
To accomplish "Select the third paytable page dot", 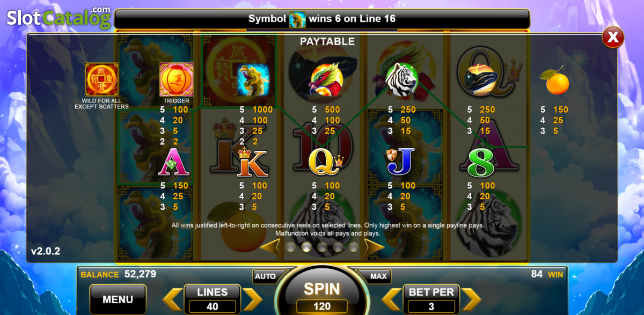I will click(x=322, y=247).
